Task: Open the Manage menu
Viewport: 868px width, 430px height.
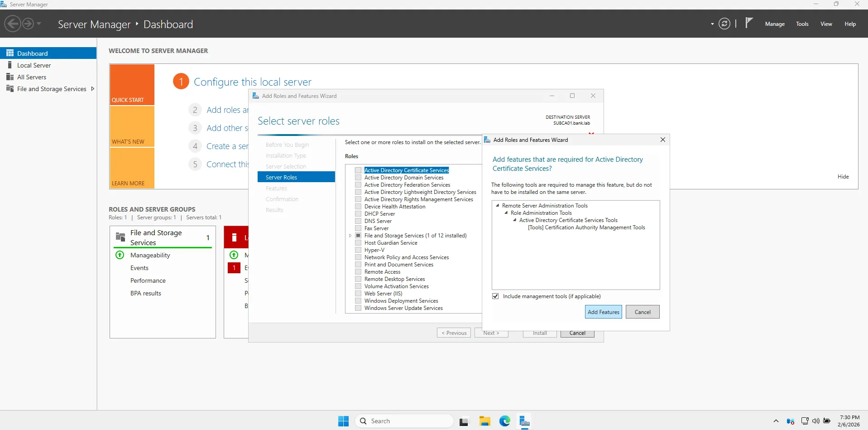Action: [x=775, y=24]
